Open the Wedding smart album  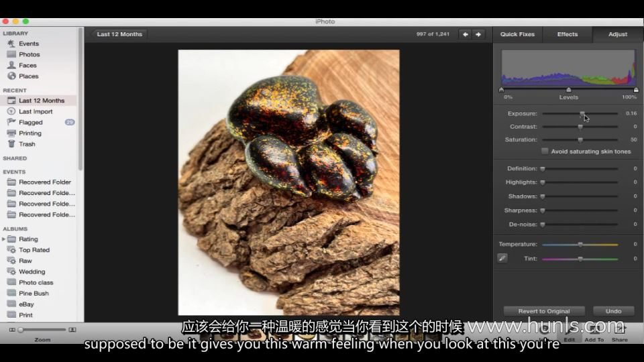[x=32, y=271]
